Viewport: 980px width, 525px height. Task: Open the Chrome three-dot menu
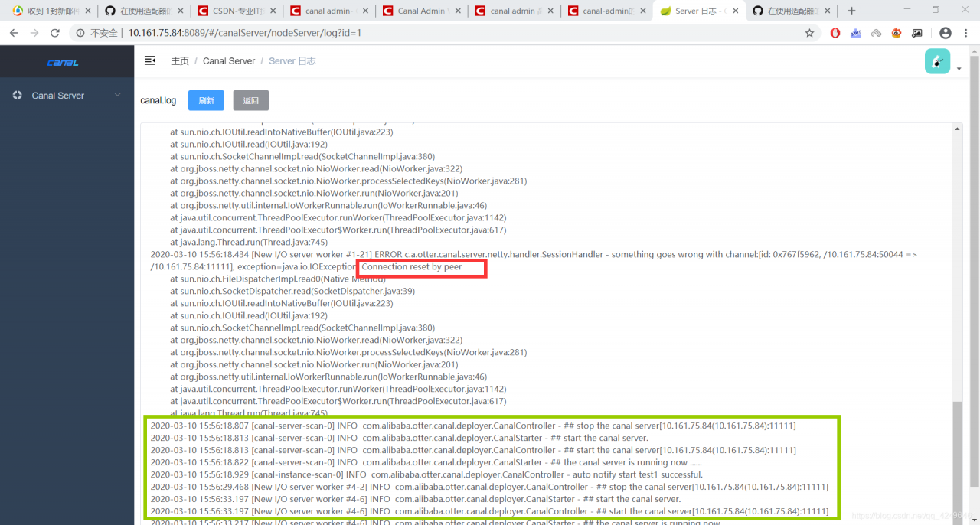[966, 33]
